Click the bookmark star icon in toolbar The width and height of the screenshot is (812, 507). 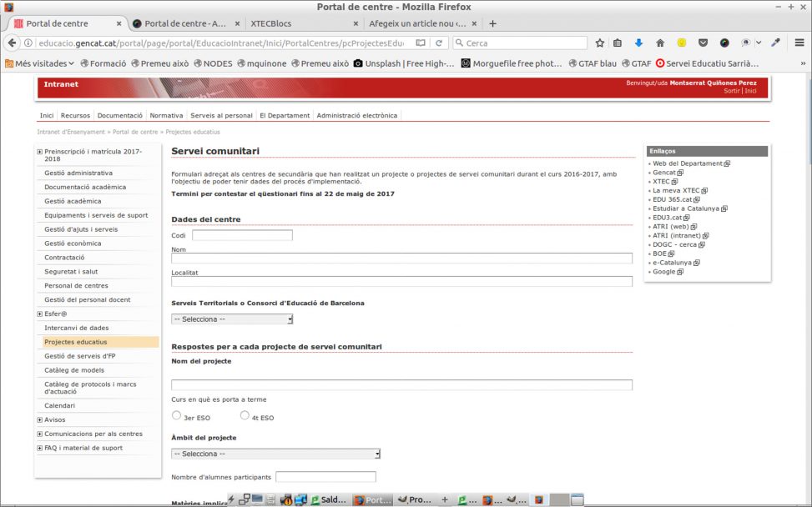599,43
